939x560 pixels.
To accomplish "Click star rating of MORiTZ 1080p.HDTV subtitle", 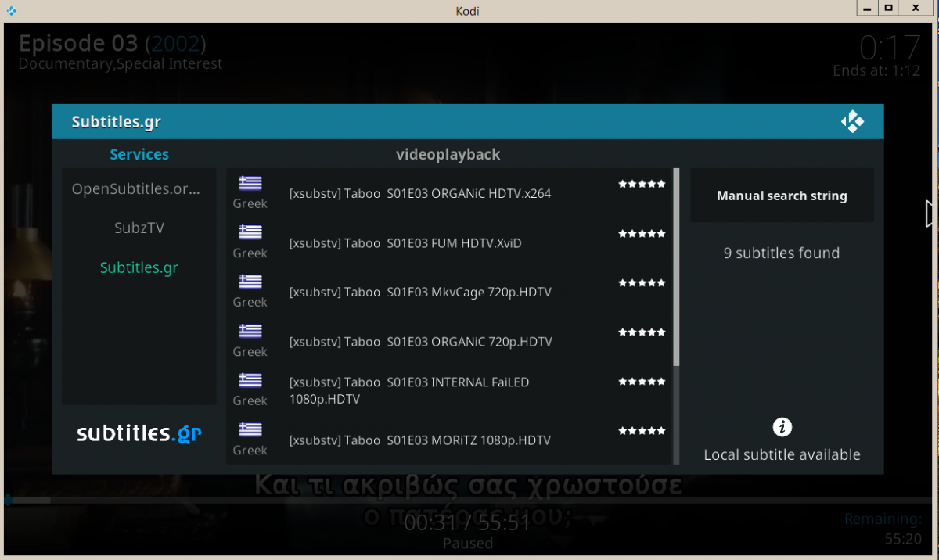I will click(x=642, y=431).
